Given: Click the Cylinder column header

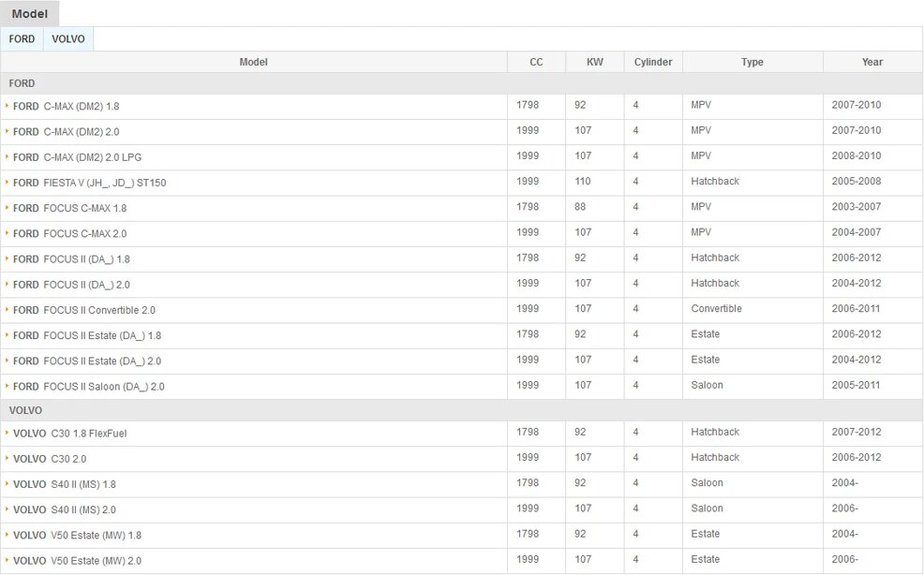Looking at the screenshot, I should click(x=653, y=62).
